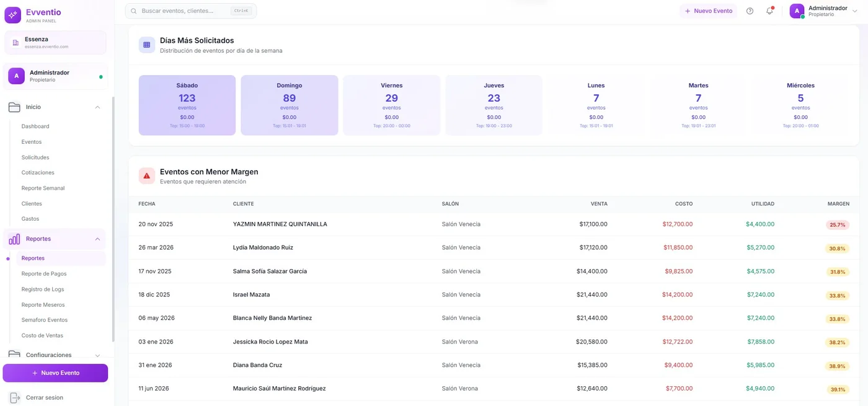Viewport: 868px width, 406px height.
Task: Click Nuevo Evento in the top bar
Action: pos(708,11)
